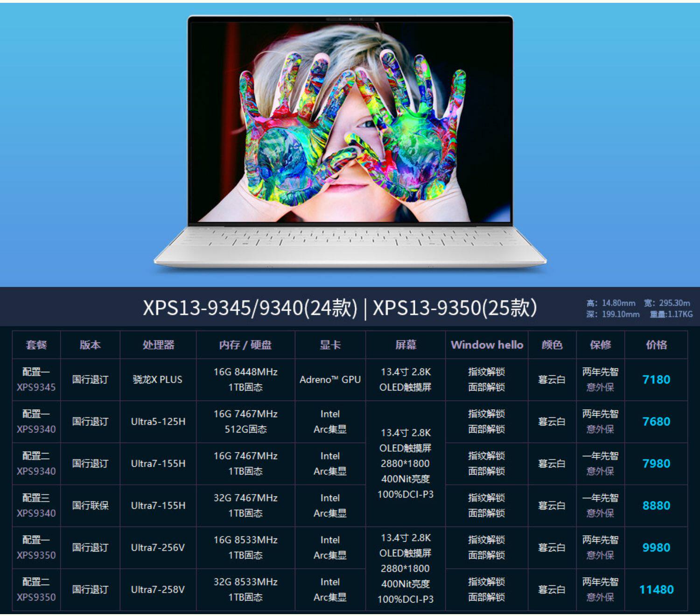
Task: Click the price 9980
Action: click(x=656, y=547)
